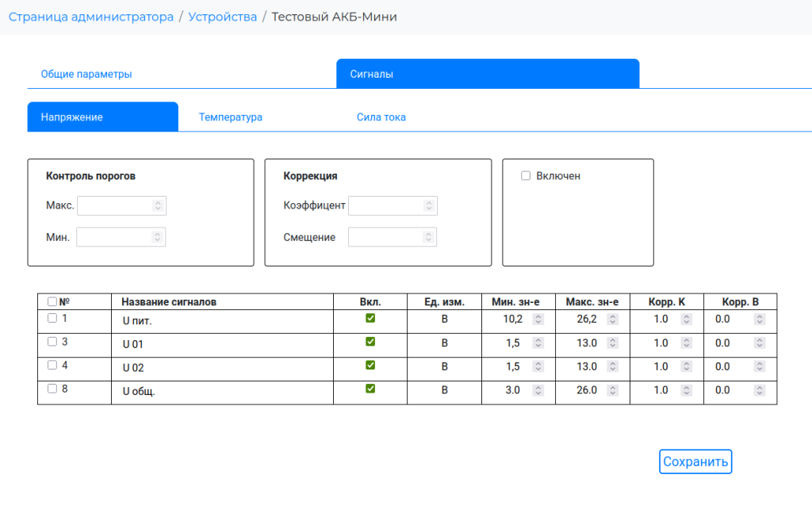Click Макс. зн-е stepper for U пит.
Viewport: 812px width, 521px height.
point(613,319)
